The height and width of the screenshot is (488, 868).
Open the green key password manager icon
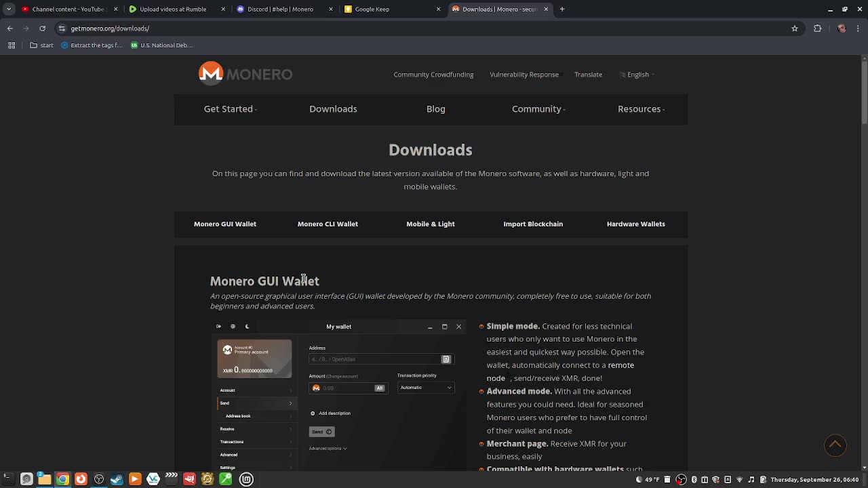pos(226,479)
